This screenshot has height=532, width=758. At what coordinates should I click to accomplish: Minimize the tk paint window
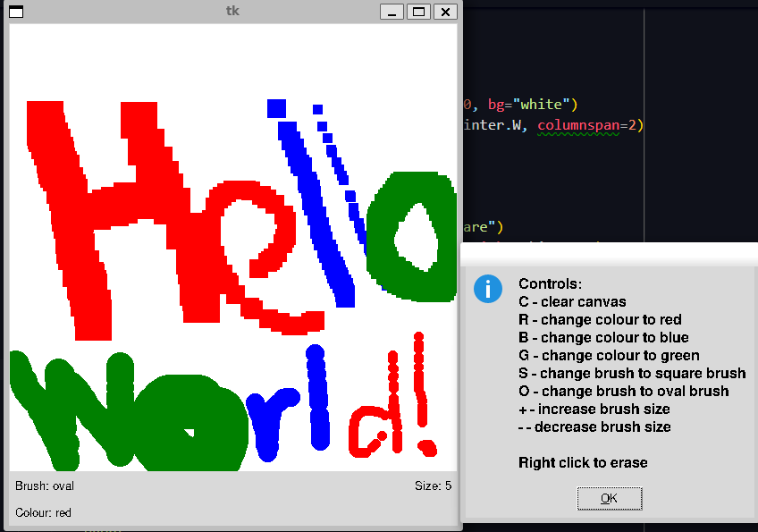pyautogui.click(x=392, y=12)
